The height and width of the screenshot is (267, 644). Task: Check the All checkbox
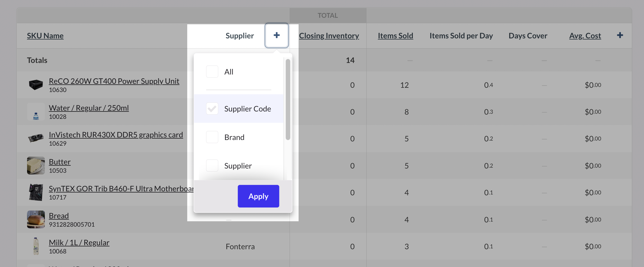coord(212,72)
